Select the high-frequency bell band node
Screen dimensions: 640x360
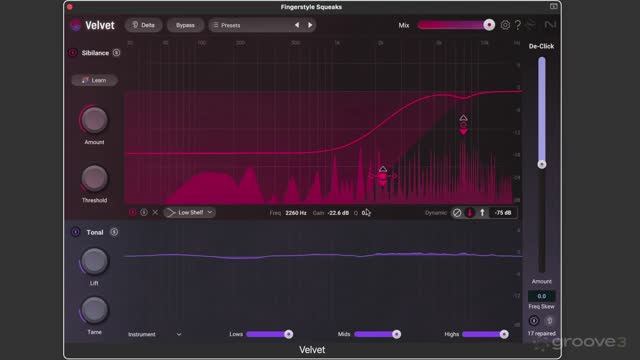coord(464,125)
